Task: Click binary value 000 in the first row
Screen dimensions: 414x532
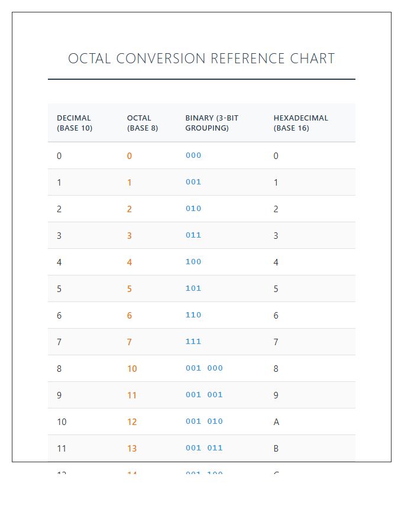Action: (x=193, y=155)
